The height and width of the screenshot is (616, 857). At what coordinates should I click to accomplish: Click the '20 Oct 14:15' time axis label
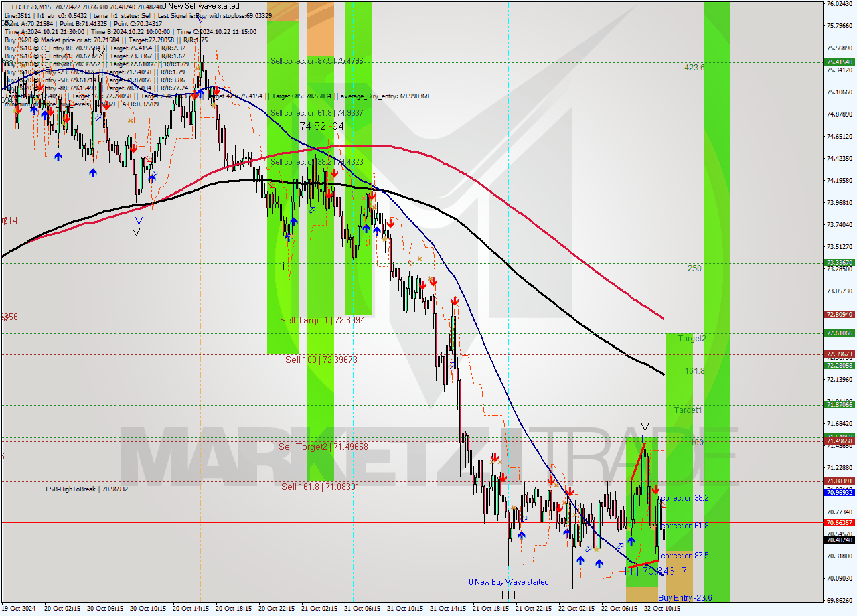click(191, 609)
